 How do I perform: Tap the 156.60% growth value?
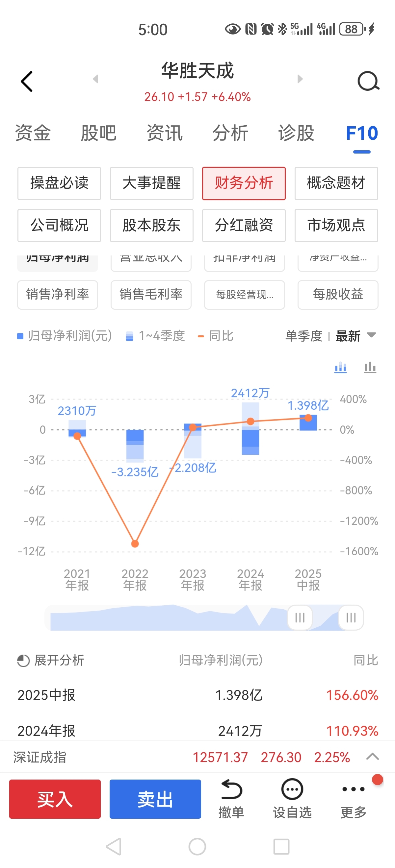352,695
